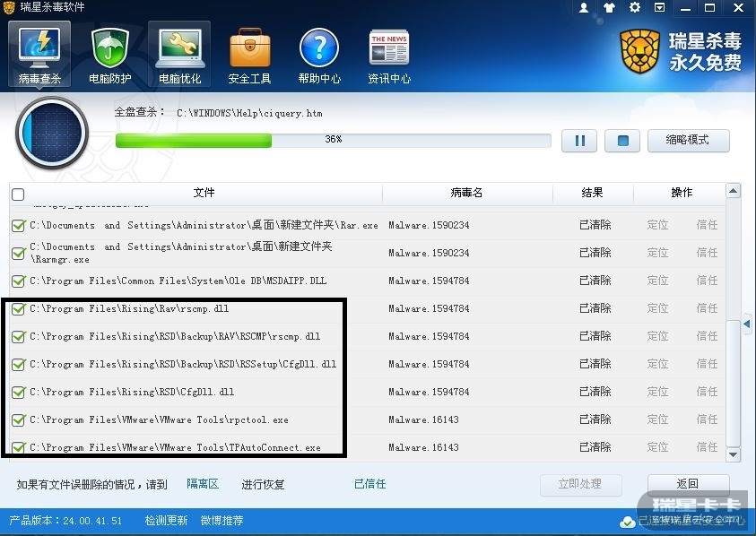756x536 pixels.
Task: Open settings gear in title bar
Action: (635, 8)
